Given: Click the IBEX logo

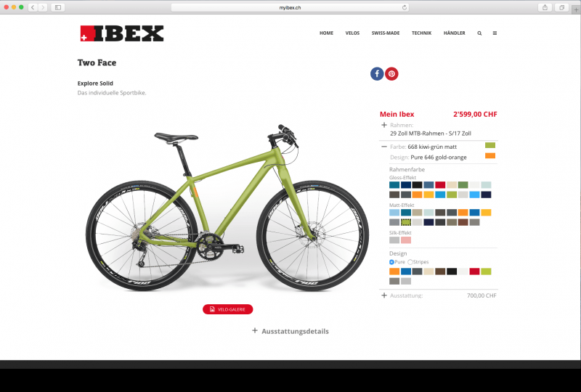Looking at the screenshot, I should (x=122, y=33).
